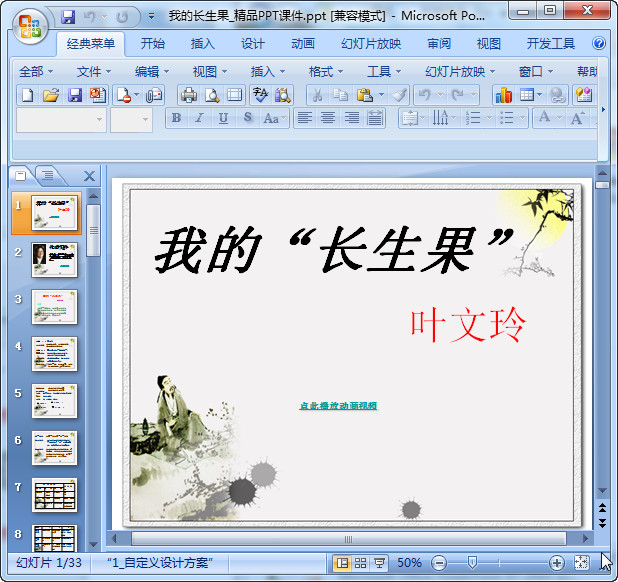Click the email attachment paperclip icon
This screenshot has width=618, height=582.
[153, 95]
